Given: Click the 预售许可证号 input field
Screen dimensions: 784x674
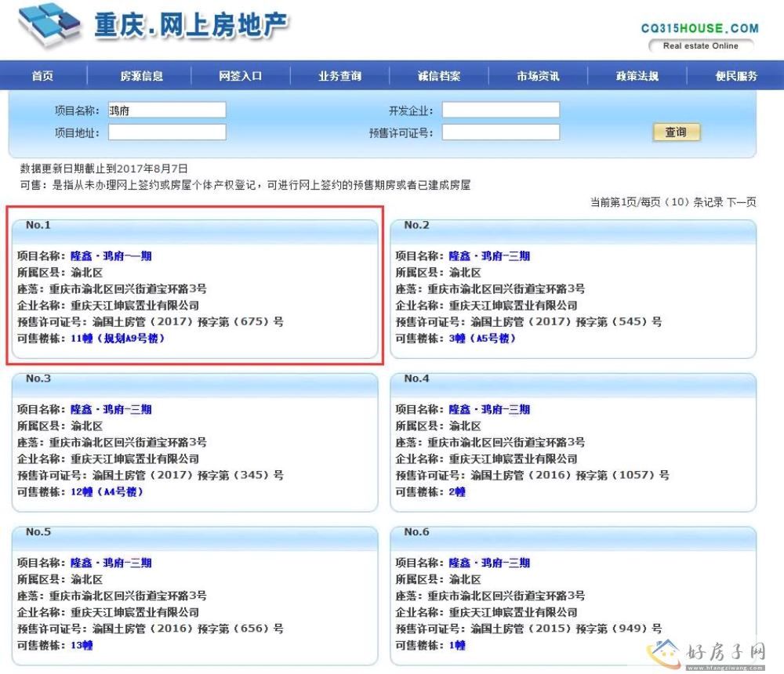Looking at the screenshot, I should (x=500, y=132).
